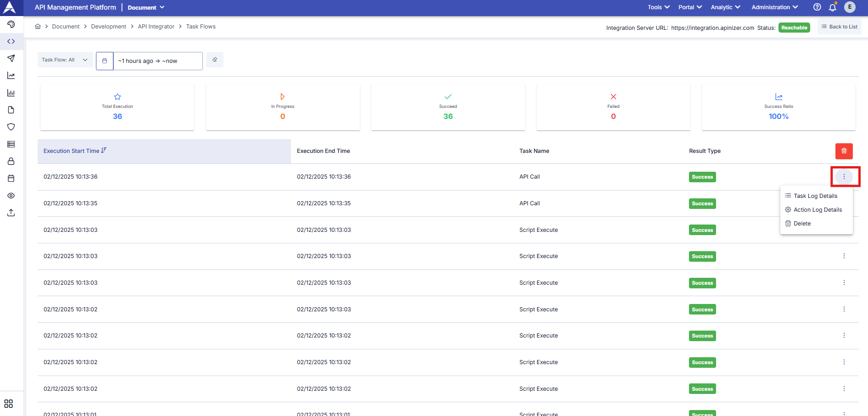Open the eye monitoring sidebar icon
Viewport: 868px width, 416px height.
(11, 196)
